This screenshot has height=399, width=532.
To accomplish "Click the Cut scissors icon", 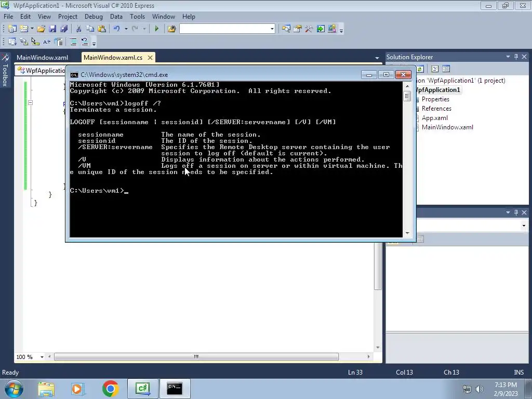I will pos(79,29).
